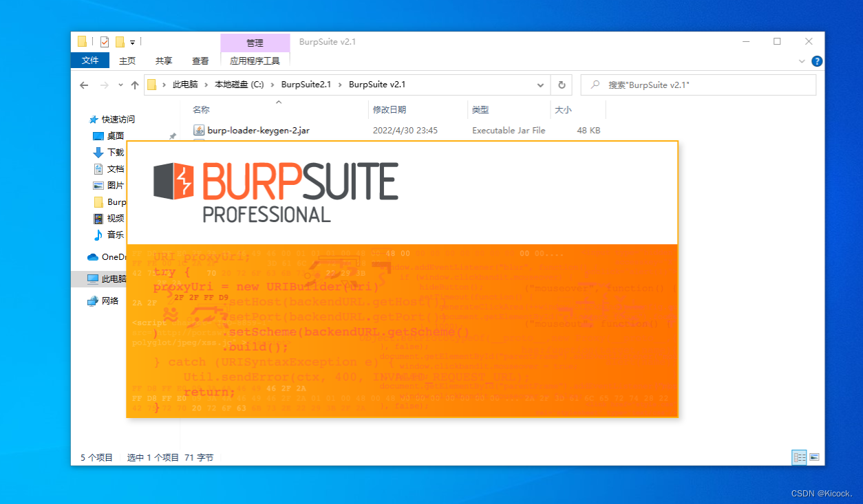Screen dimensions: 863x504
Task: Select 音乐 in the navigation pane
Action: (x=116, y=234)
